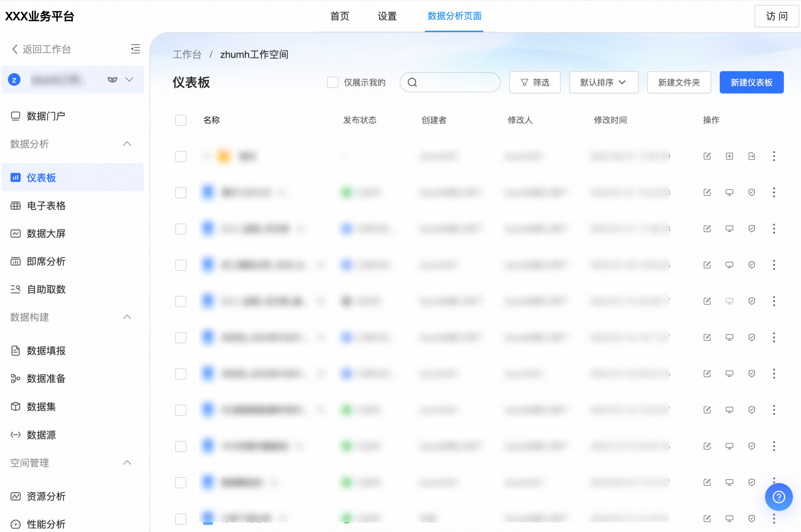
Task: Go back via 返回工作台 link
Action: coord(41,49)
